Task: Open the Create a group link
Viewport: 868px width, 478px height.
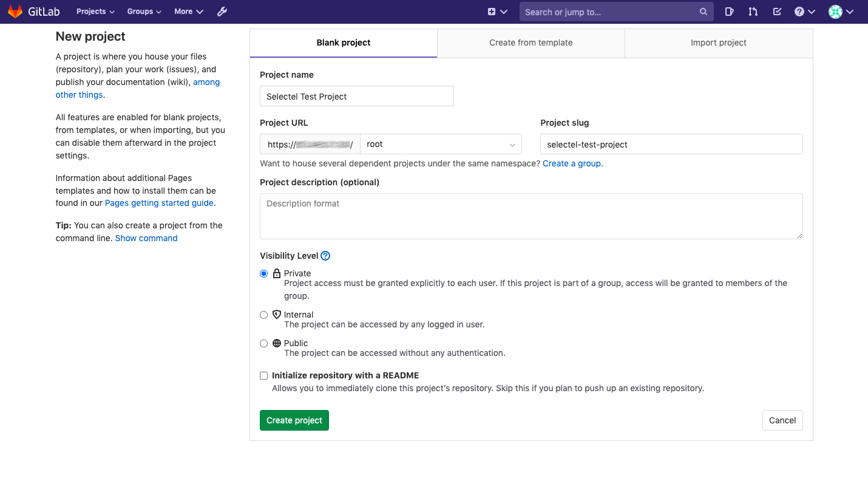Action: 572,163
